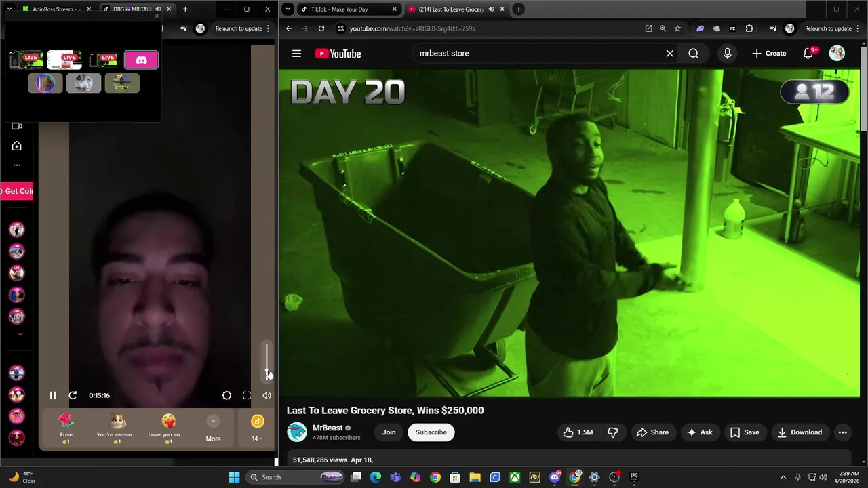Show hidden system tray icons

(783, 477)
